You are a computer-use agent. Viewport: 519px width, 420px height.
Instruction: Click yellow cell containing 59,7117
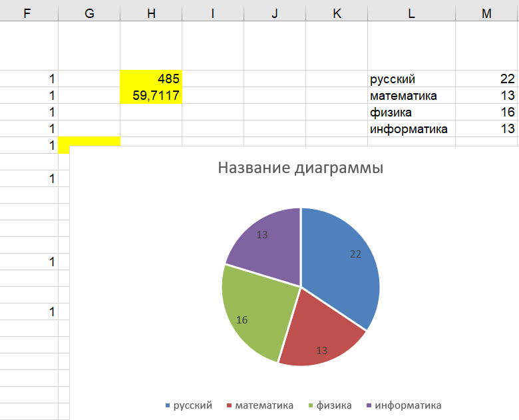(151, 96)
